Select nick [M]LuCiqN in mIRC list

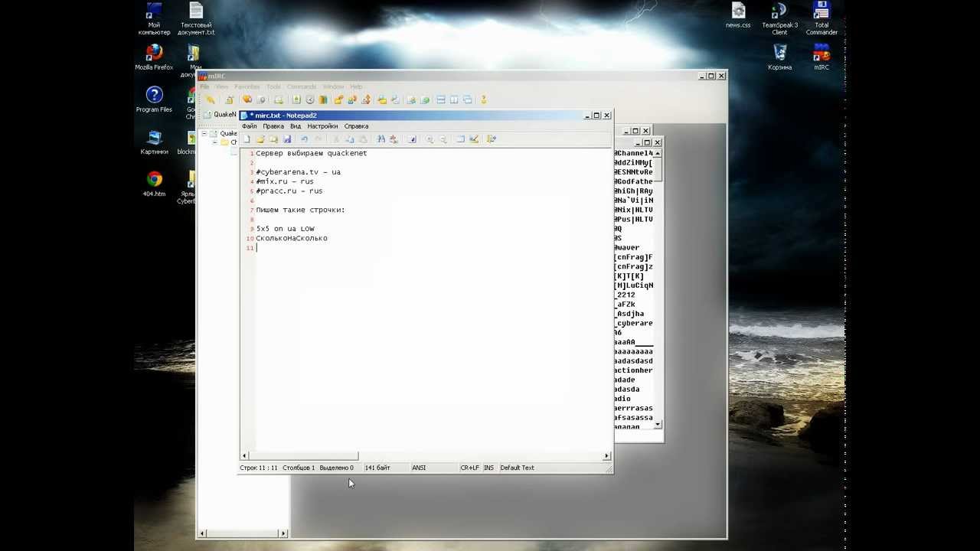pos(633,285)
